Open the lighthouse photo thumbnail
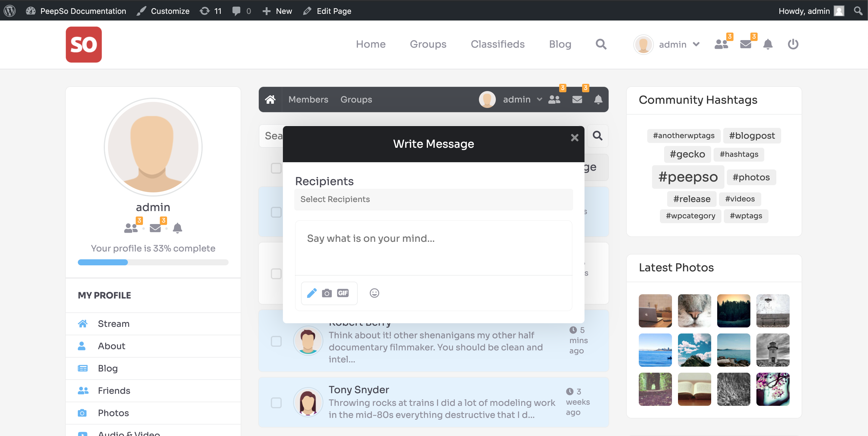This screenshot has height=436, width=868. tap(773, 350)
